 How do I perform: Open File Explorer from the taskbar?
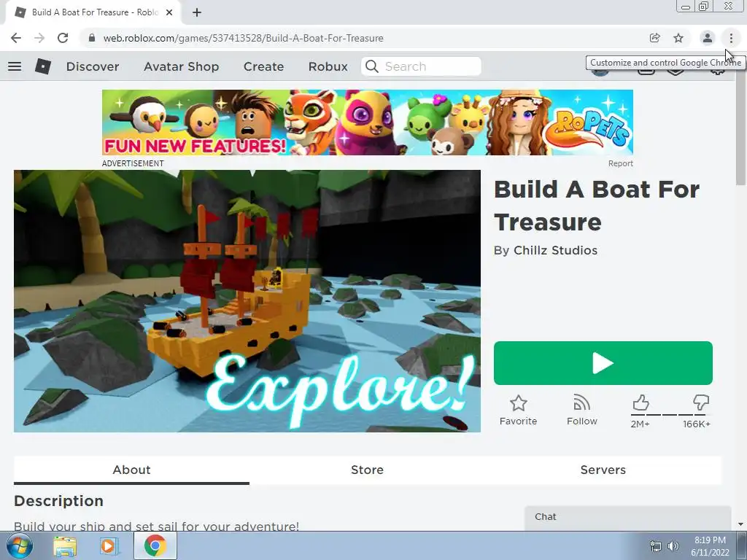pos(65,546)
